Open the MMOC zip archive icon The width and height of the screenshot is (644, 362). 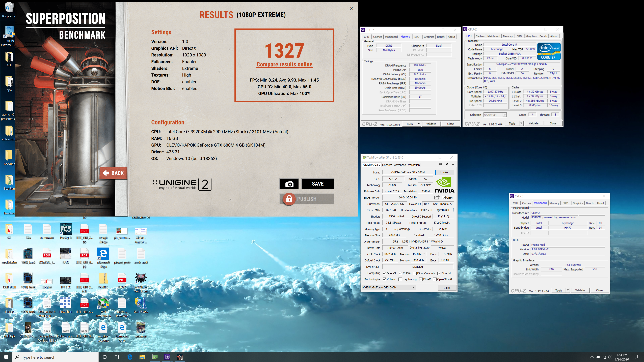click(x=103, y=281)
